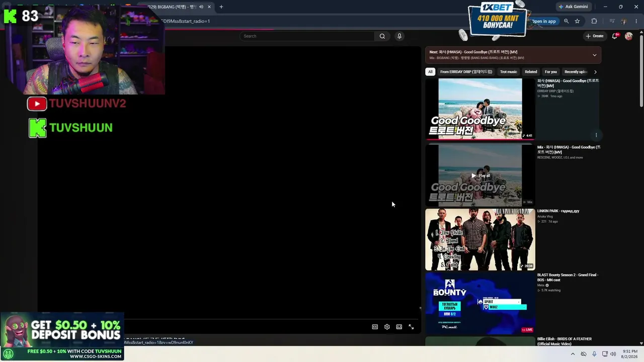The height and width of the screenshot is (362, 644).
Task: Open Chrome media controls icon
Action: pyautogui.click(x=612, y=21)
